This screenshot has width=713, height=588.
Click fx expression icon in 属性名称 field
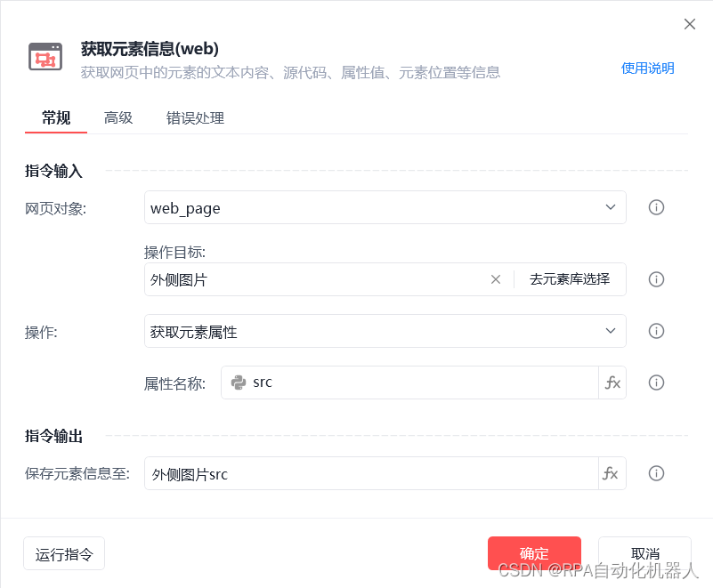[x=612, y=383]
